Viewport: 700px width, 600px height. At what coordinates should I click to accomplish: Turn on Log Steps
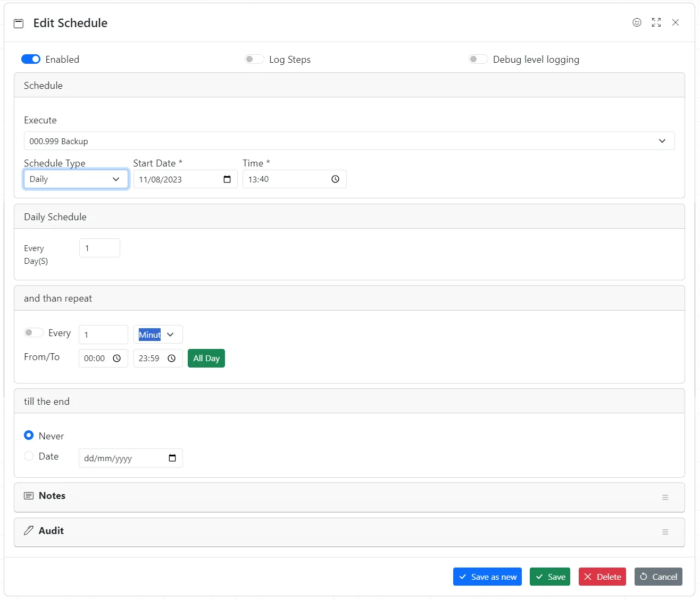[254, 59]
